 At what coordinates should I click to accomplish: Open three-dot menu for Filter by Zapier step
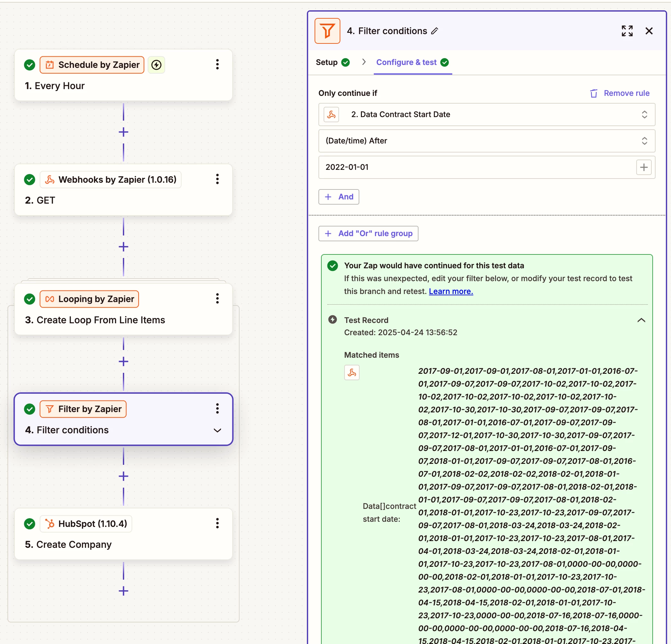217,409
